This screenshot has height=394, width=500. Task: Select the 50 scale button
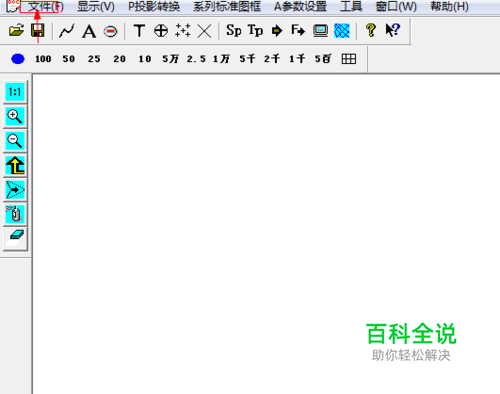(69, 59)
